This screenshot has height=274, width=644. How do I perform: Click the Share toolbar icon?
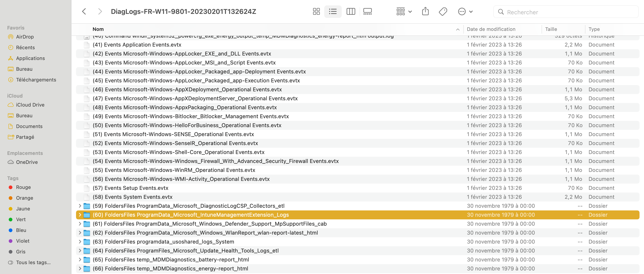pyautogui.click(x=425, y=11)
